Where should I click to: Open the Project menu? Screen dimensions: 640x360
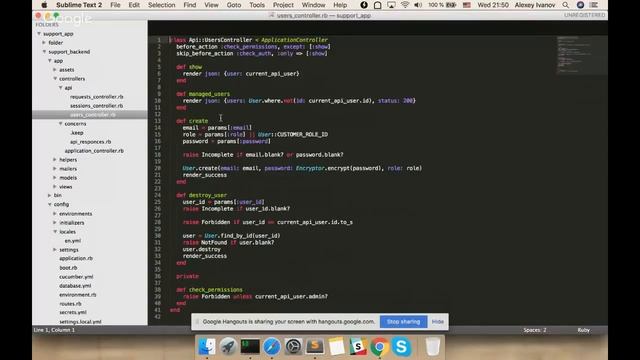pos(283,5)
